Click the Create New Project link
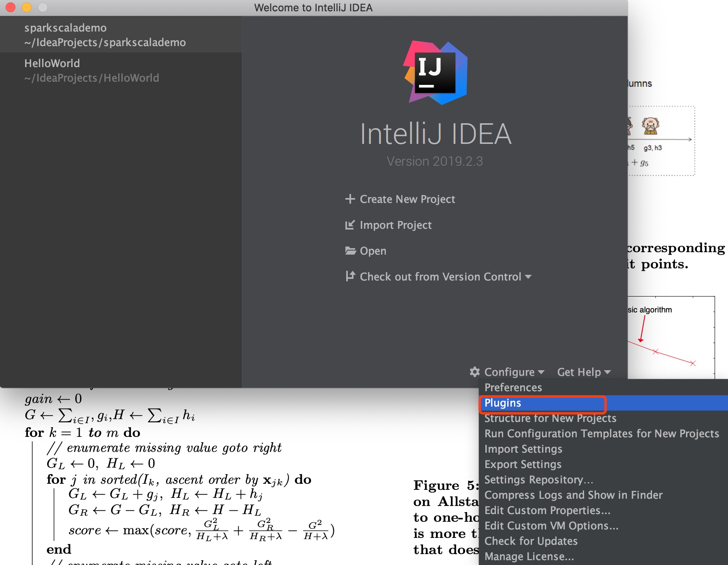Image resolution: width=728 pixels, height=565 pixels. tap(407, 199)
